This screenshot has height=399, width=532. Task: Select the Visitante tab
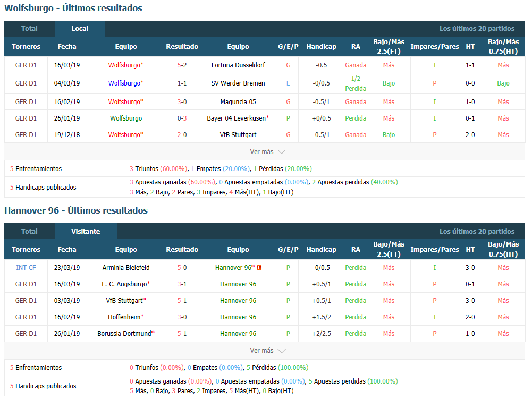pyautogui.click(x=86, y=232)
